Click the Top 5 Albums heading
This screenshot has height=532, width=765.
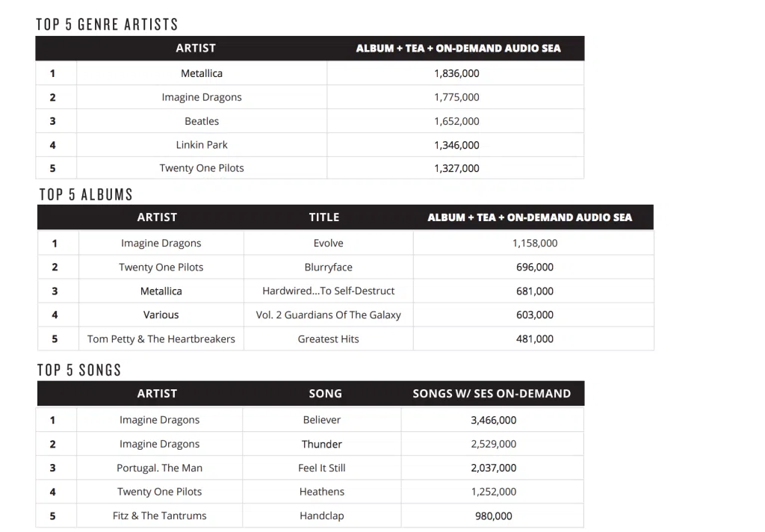pyautogui.click(x=86, y=194)
